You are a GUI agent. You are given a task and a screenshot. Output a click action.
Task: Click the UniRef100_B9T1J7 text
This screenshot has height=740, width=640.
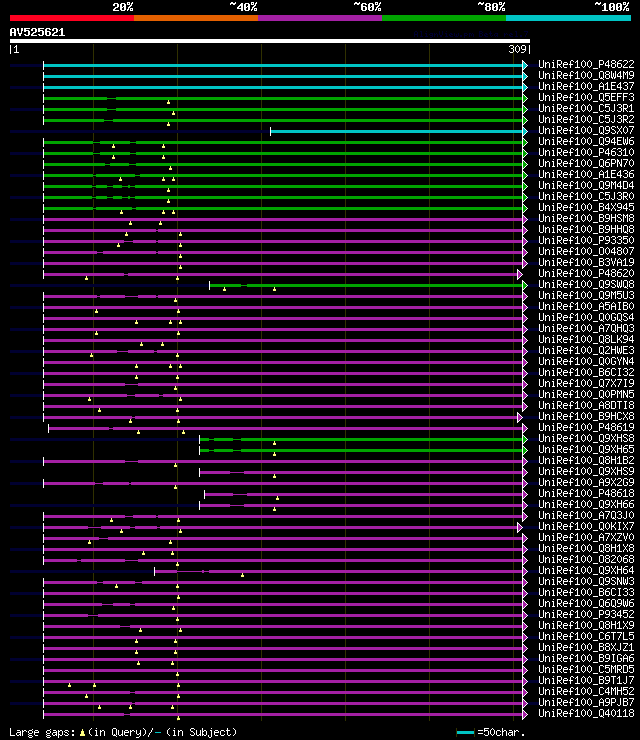(586, 681)
